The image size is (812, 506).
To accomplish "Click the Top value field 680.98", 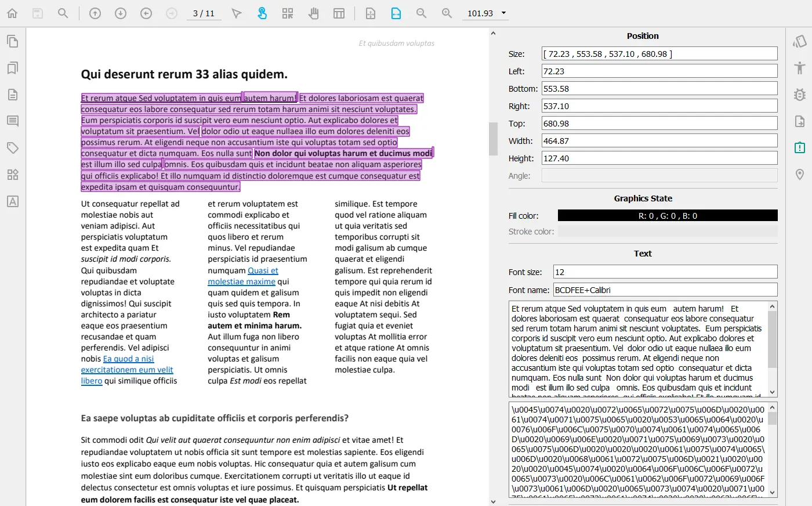I will pyautogui.click(x=659, y=123).
